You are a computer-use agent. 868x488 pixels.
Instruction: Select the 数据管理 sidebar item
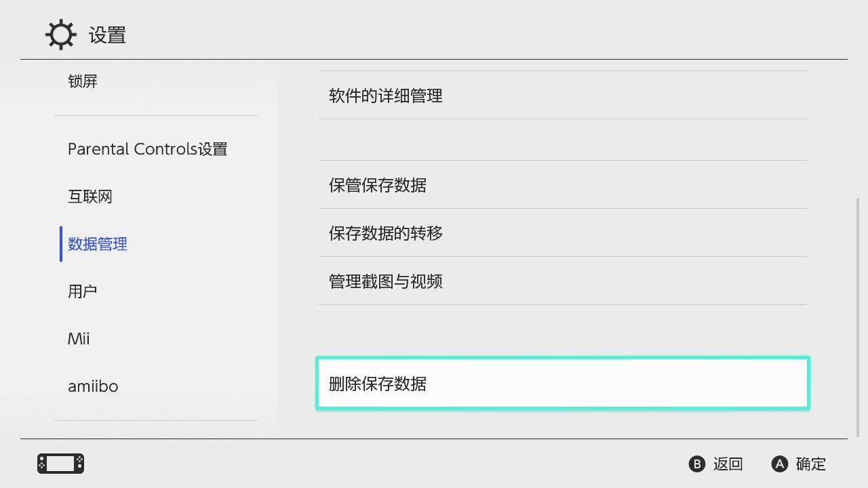98,244
